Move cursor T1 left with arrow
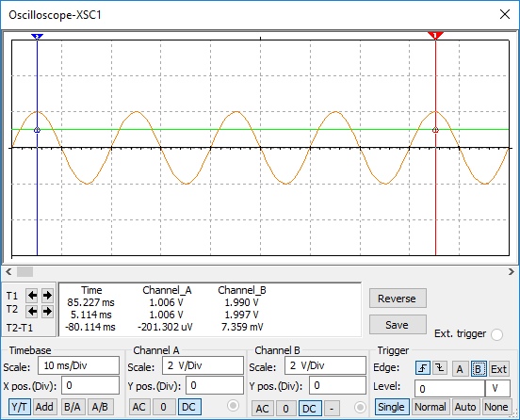This screenshot has width=520, height=420. coord(32,295)
